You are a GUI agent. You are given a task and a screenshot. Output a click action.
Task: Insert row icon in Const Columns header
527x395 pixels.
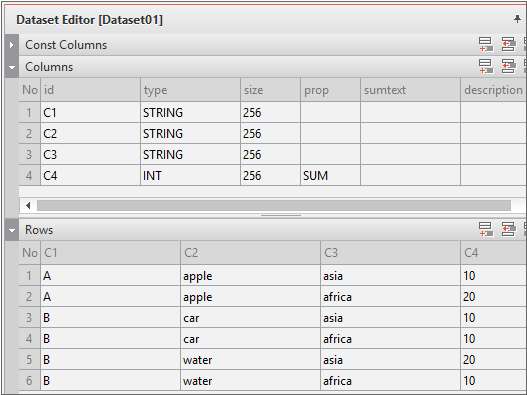pos(509,44)
